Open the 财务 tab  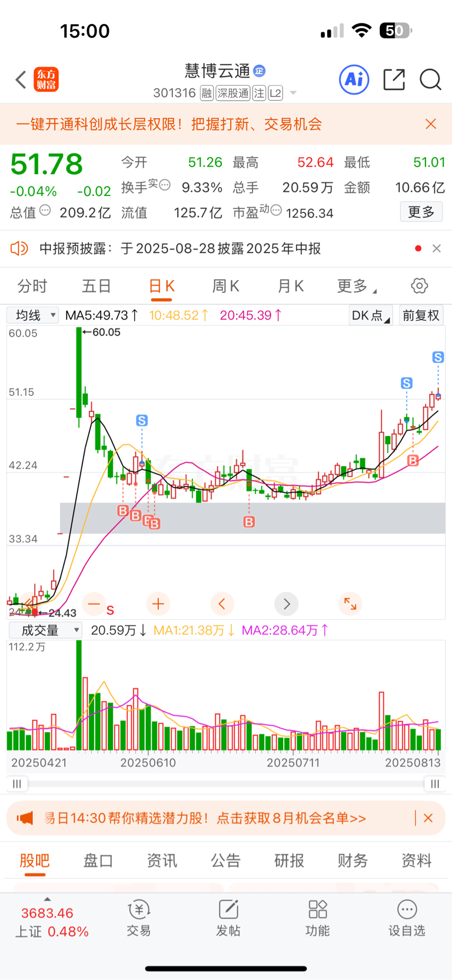(353, 861)
